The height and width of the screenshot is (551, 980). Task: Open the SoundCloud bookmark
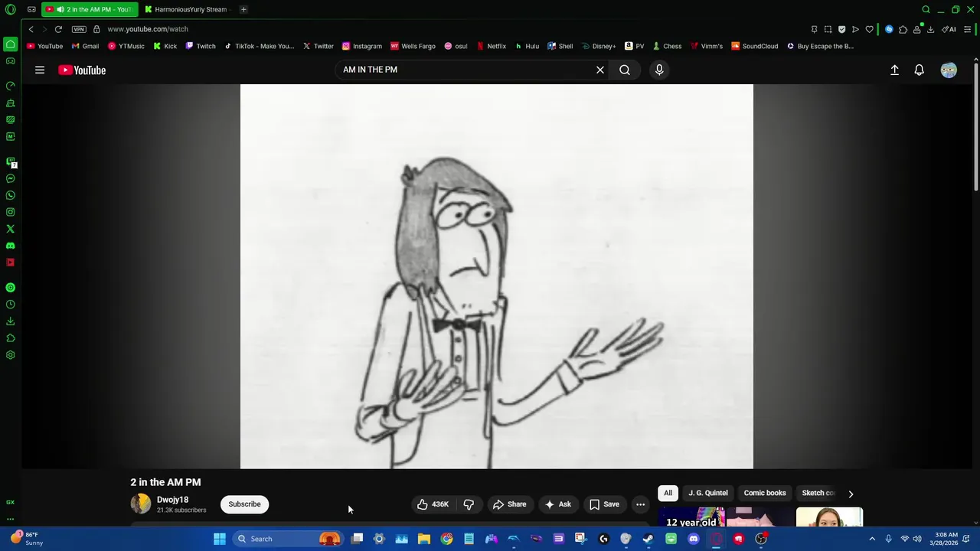tap(755, 46)
